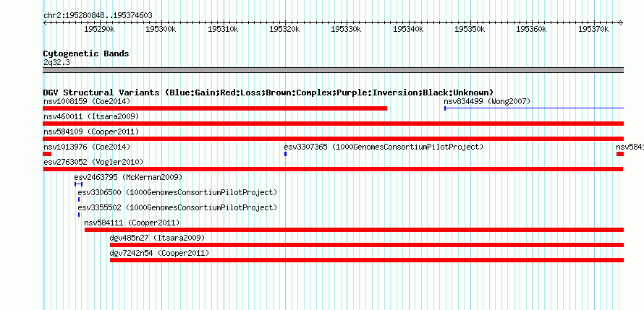Select the nsv584111 red loss bar
Screen dimensions: 644x310
click(x=354, y=230)
